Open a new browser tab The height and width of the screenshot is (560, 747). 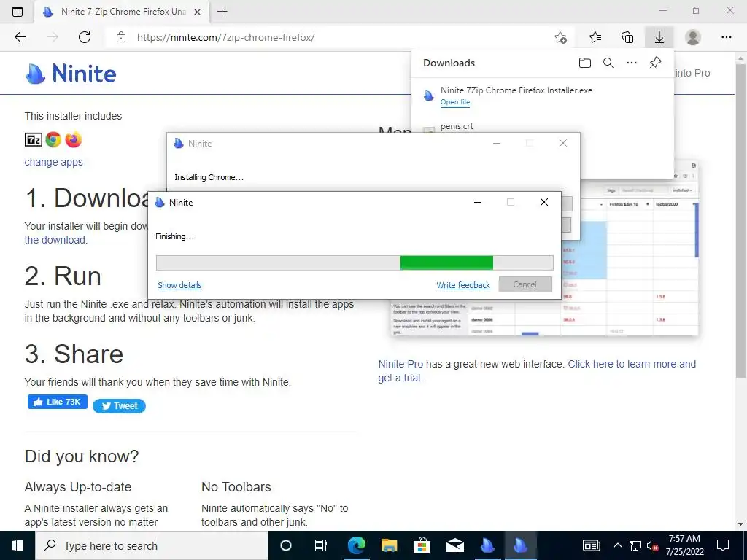coord(222,12)
